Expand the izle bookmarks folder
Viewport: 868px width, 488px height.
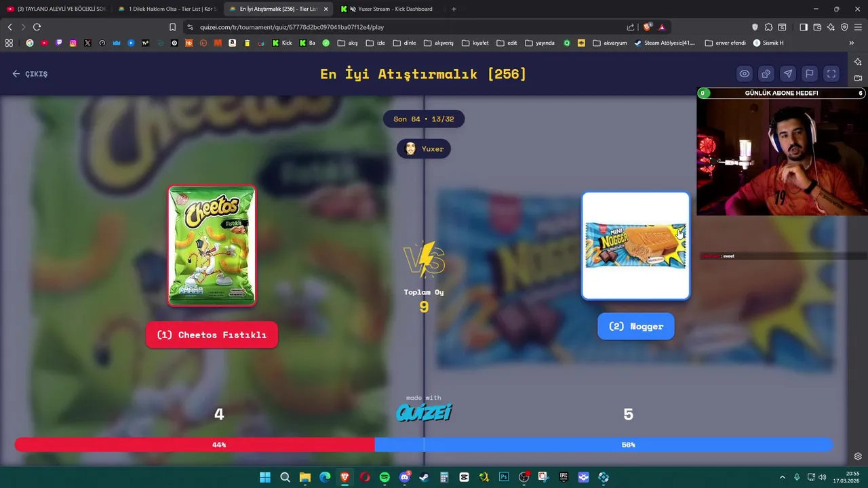(375, 43)
